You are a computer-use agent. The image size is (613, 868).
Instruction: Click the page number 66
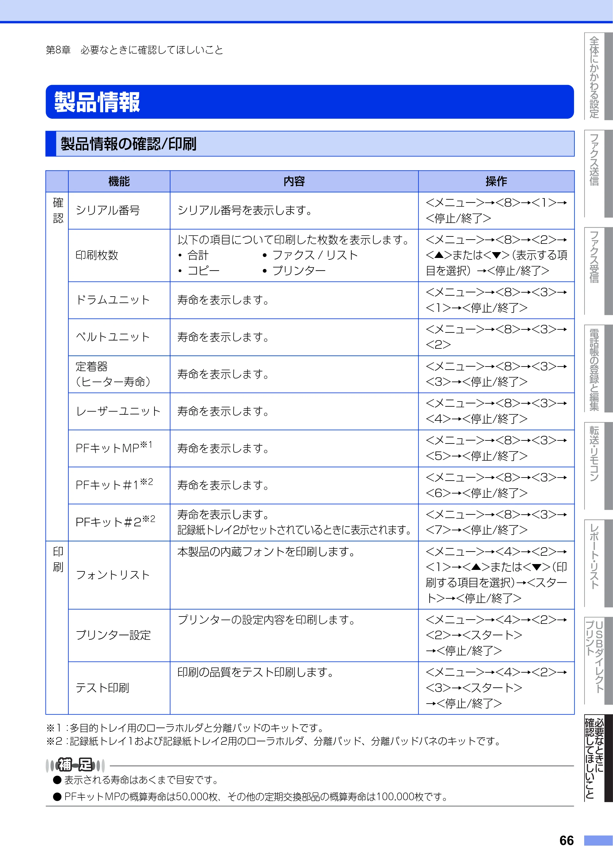(x=566, y=840)
